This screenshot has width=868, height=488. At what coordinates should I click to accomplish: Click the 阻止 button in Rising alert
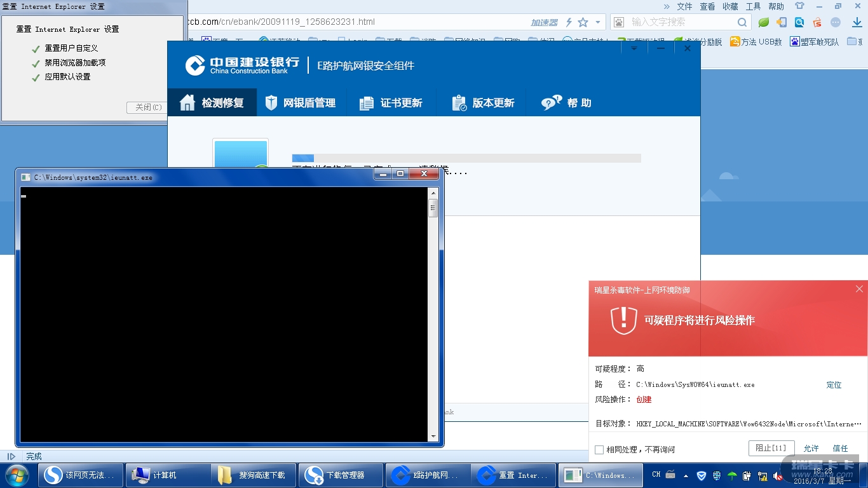point(771,448)
